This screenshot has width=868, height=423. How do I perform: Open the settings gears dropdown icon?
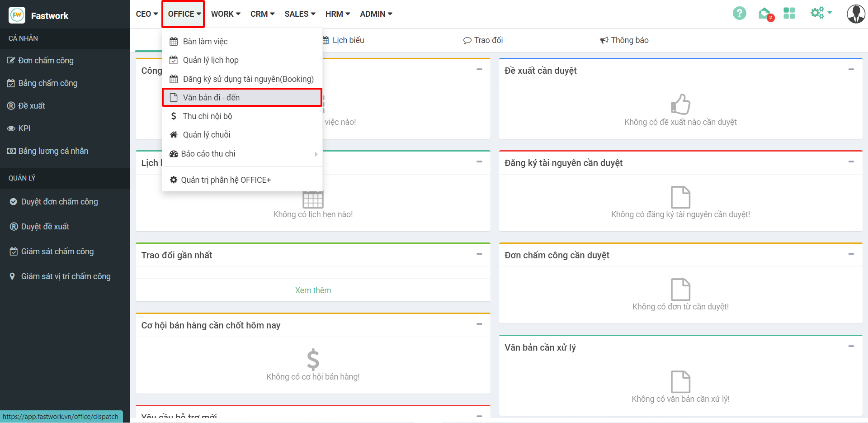(x=820, y=13)
